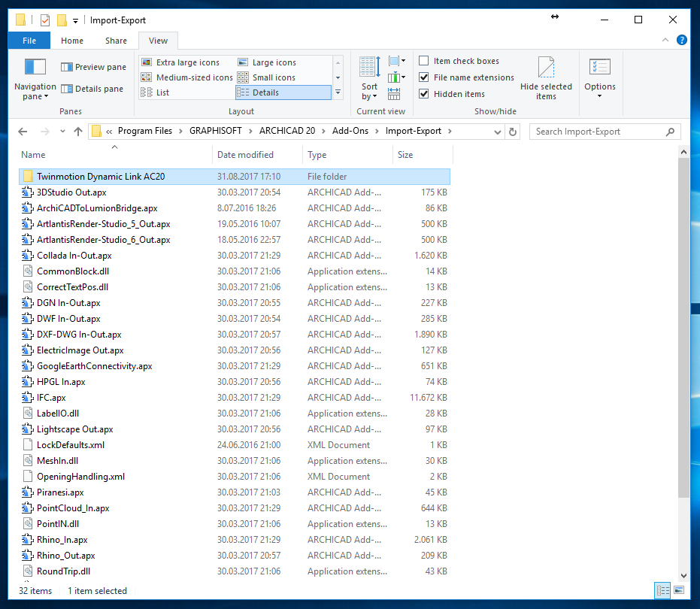Switch layout to List view
Image resolution: width=700 pixels, height=609 pixels.
click(155, 92)
